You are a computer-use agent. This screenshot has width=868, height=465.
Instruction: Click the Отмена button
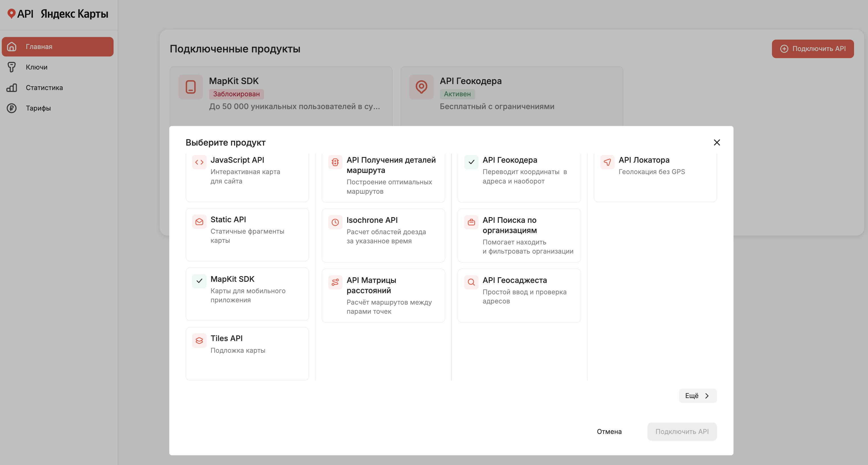[x=609, y=432]
